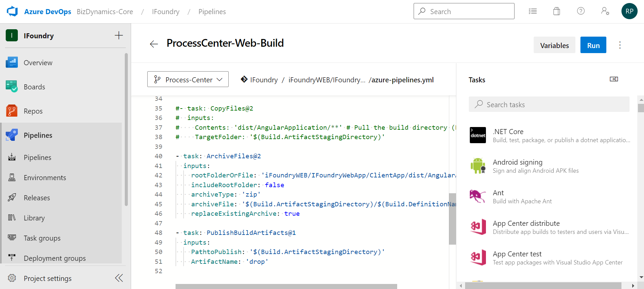Click the Tasks panel down scroll arrow
This screenshot has width=644, height=289.
(641, 277)
